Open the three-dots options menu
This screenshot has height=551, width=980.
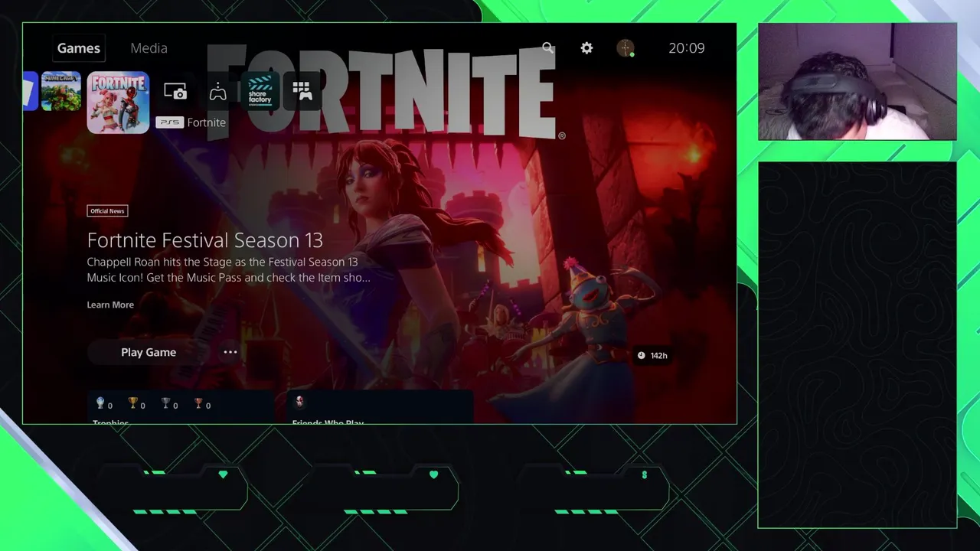(230, 352)
